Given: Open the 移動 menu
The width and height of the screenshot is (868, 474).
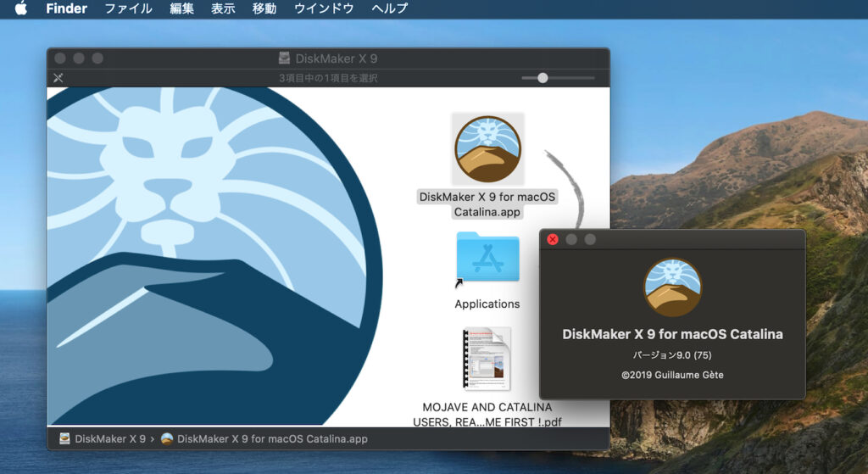Looking at the screenshot, I should pos(264,8).
